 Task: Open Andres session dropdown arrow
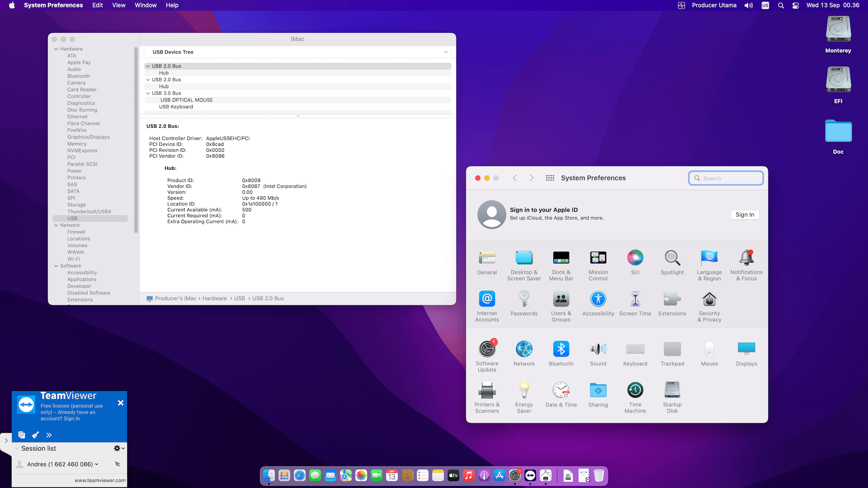coord(96,464)
